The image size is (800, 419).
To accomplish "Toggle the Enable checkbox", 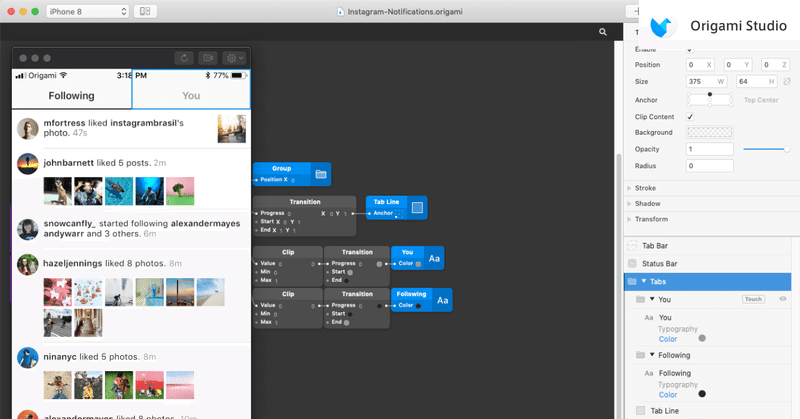I will click(690, 50).
